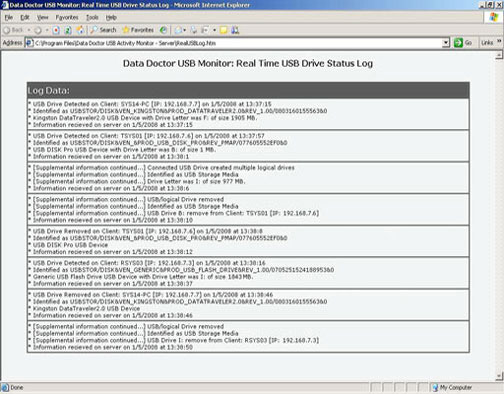Expand the address bar dropdown
504x394 pixels.
click(446, 43)
